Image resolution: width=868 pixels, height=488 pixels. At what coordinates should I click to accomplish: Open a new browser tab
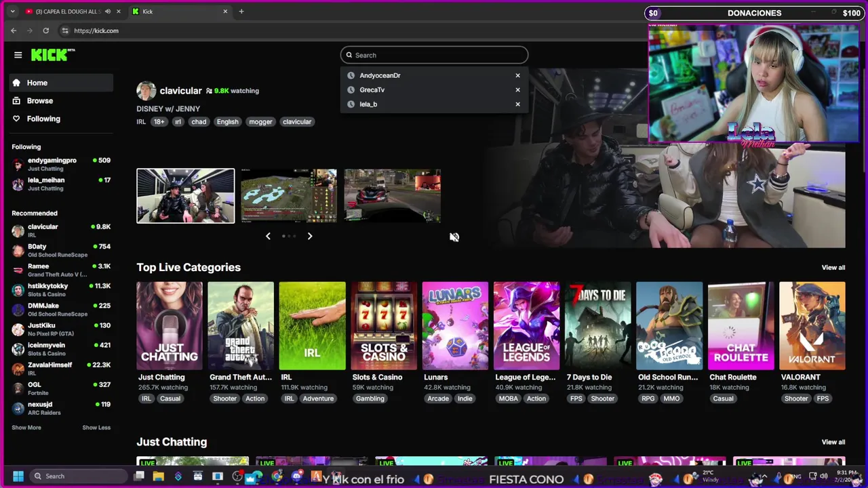coord(241,12)
